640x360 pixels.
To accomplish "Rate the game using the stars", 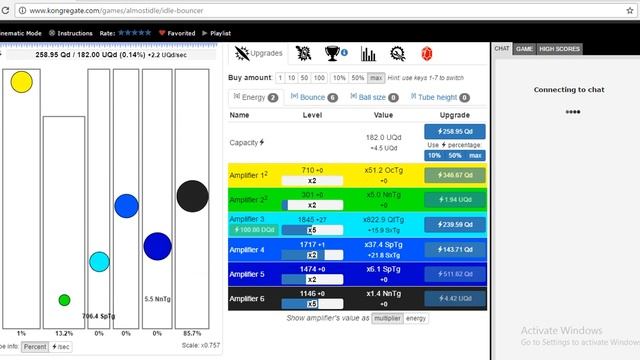I will [x=135, y=33].
